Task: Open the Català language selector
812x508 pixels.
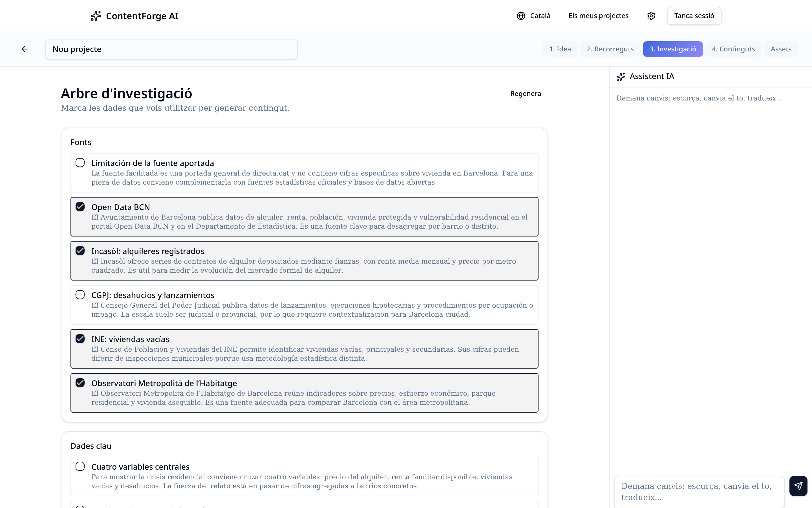Action: pyautogui.click(x=533, y=16)
